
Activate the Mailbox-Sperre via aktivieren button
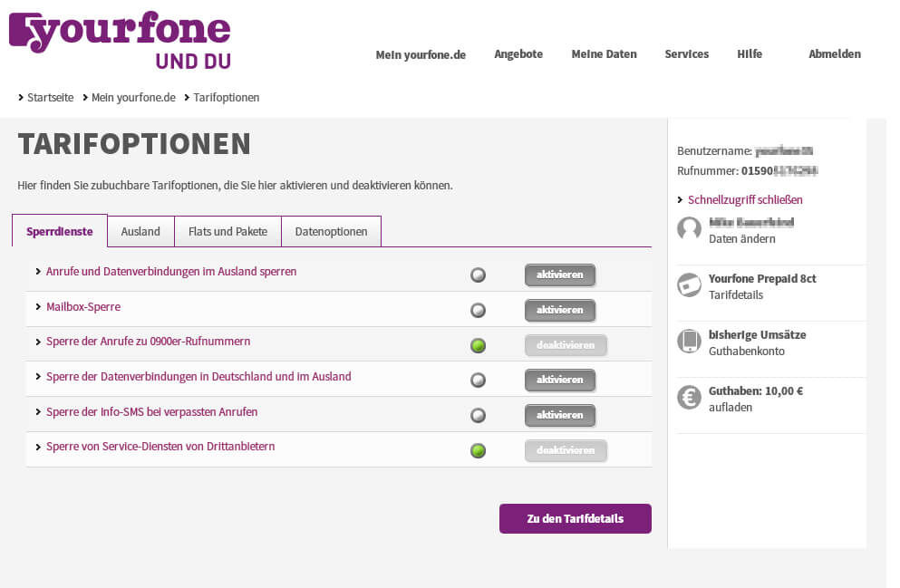click(560, 310)
